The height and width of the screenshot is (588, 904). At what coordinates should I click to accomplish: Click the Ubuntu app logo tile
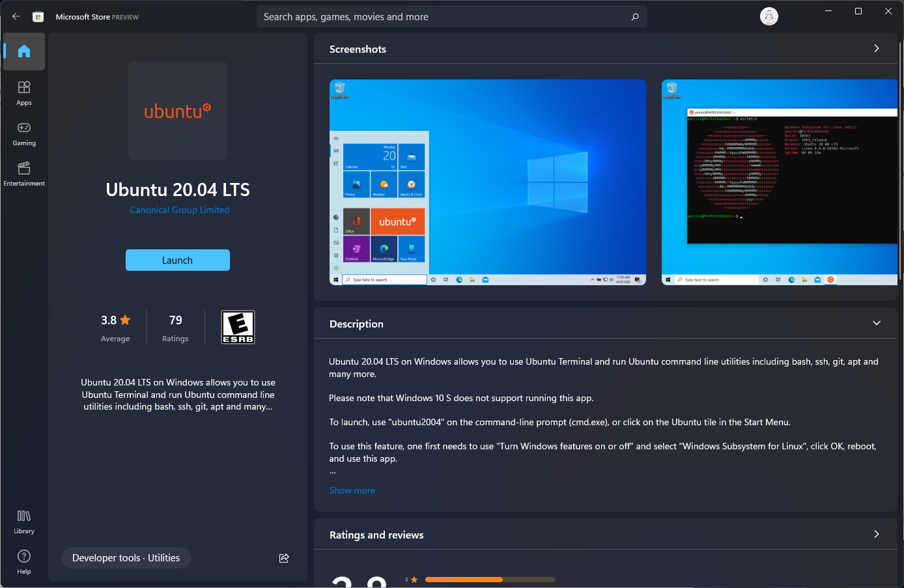click(x=178, y=111)
